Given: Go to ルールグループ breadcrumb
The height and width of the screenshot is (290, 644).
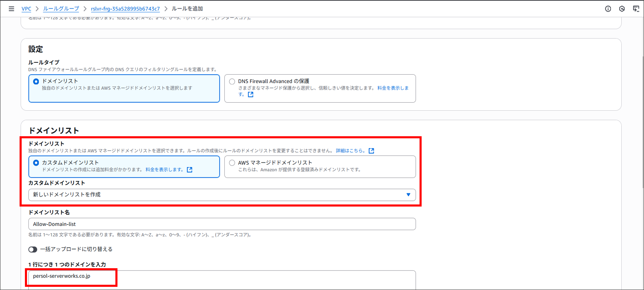Looking at the screenshot, I should (61, 9).
